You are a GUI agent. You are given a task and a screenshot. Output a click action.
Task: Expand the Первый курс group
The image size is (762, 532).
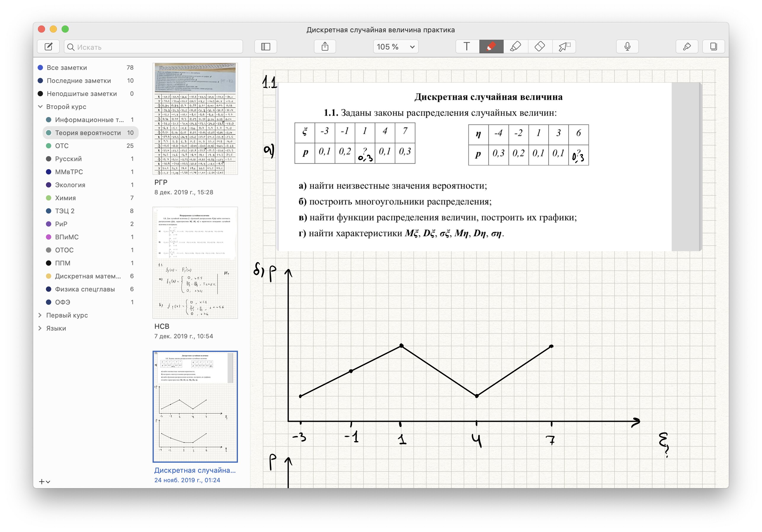click(40, 315)
